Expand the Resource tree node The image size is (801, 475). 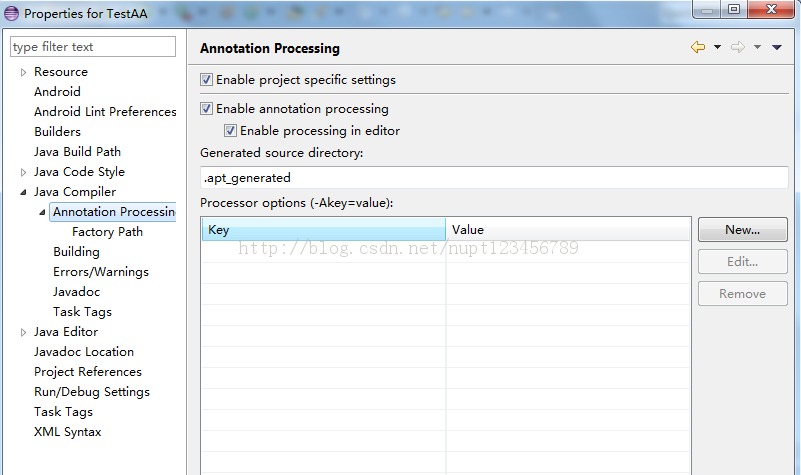coord(23,73)
